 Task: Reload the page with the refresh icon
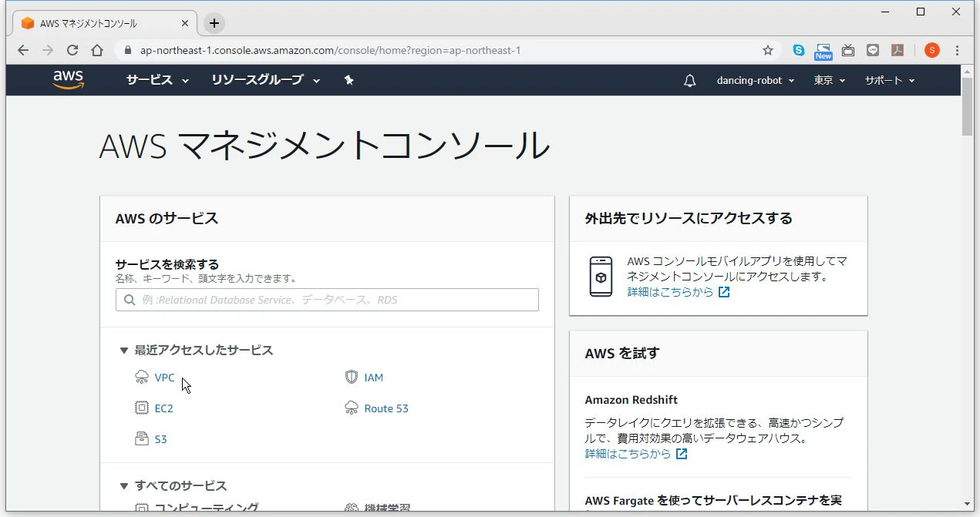point(72,50)
